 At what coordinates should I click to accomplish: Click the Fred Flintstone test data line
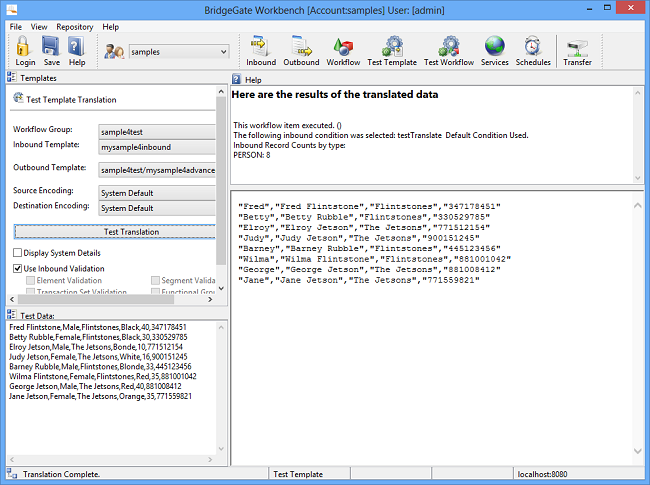click(98, 327)
